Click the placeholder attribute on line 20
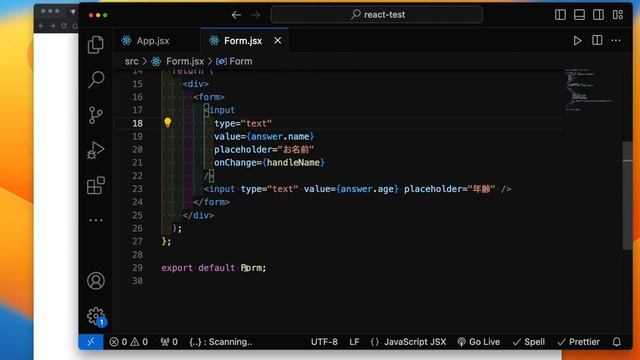Image resolution: width=640 pixels, height=360 pixels. (264, 149)
